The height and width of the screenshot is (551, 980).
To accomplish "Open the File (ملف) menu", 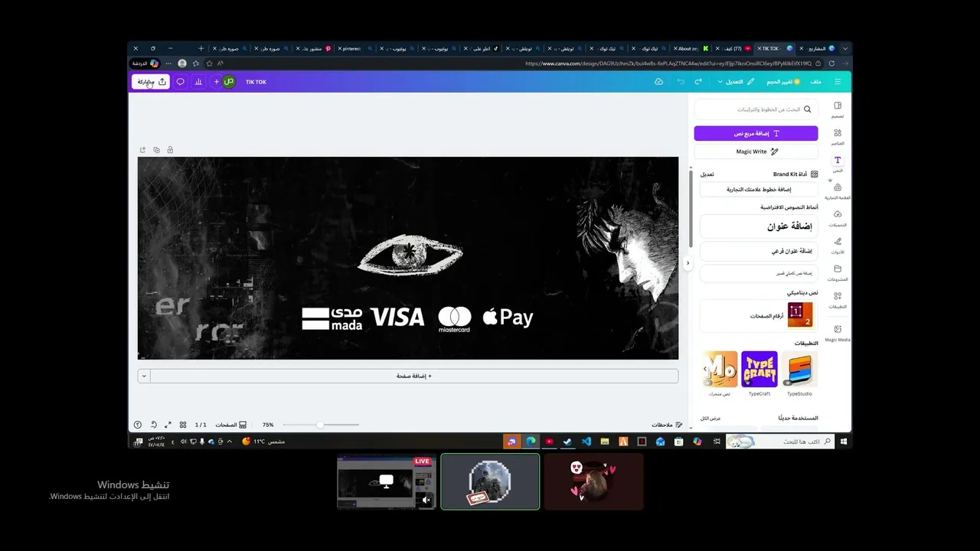I will point(816,82).
